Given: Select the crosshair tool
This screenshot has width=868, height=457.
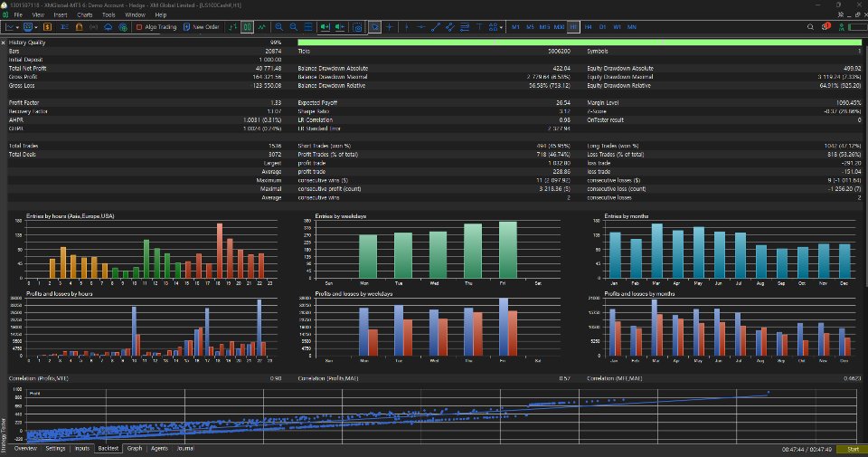Looking at the screenshot, I should click(389, 26).
